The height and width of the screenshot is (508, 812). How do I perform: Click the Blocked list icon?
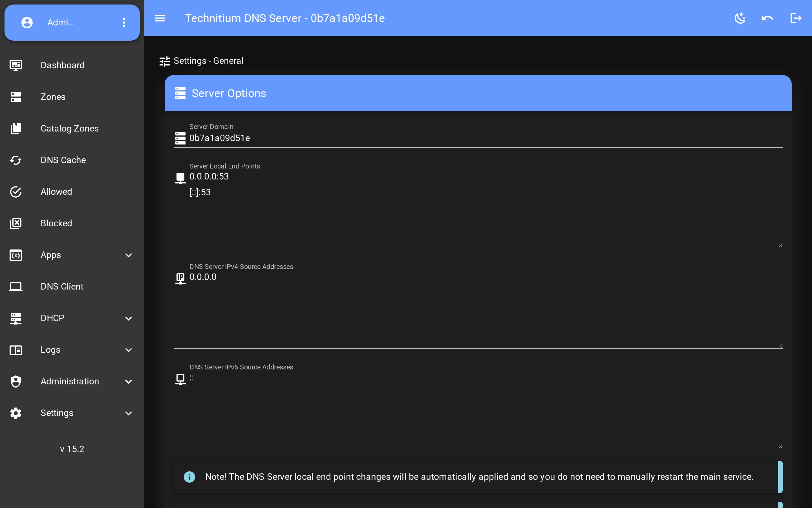[x=16, y=223]
